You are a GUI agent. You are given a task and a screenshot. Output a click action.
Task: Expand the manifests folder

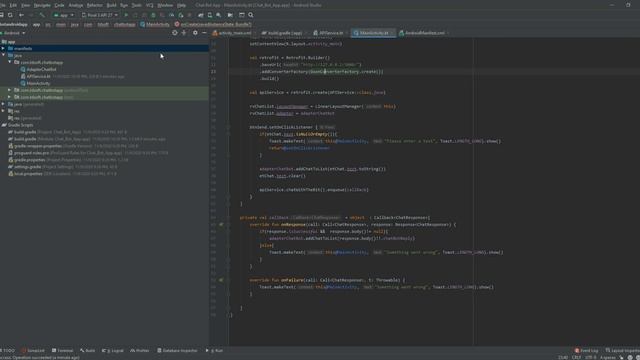point(3,48)
